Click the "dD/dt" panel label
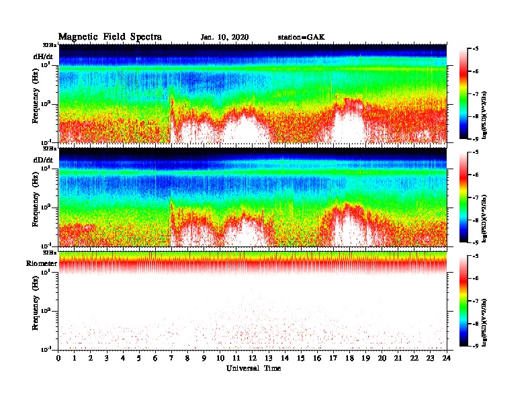This screenshot has width=532, height=411. [x=43, y=160]
